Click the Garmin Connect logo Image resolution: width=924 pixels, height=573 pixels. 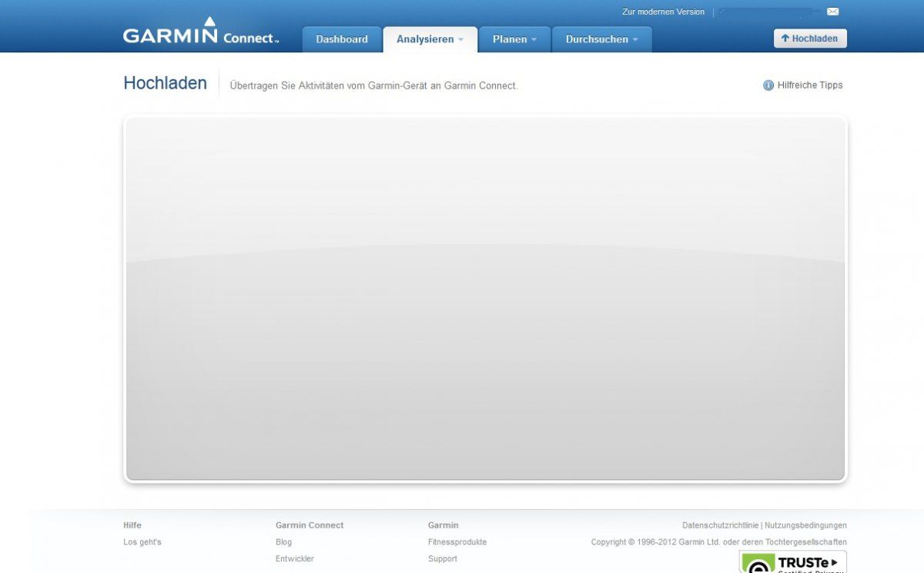200,34
